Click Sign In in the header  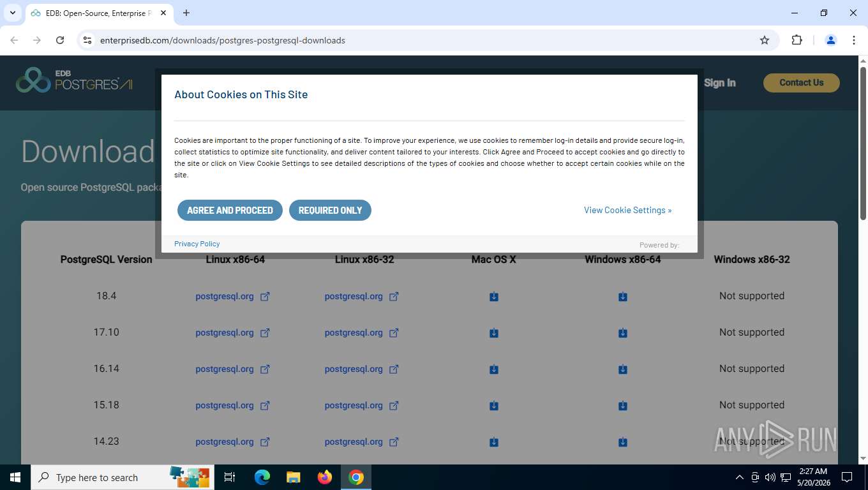[x=719, y=83]
